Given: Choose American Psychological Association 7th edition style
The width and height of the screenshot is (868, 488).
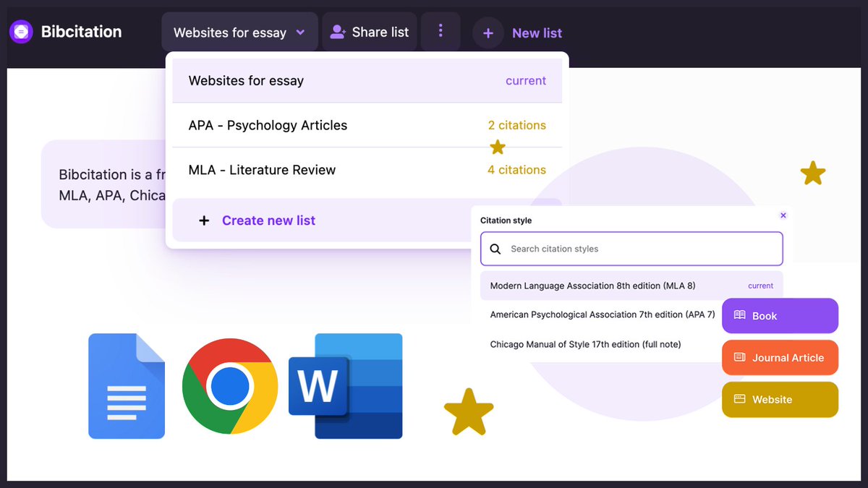Looking at the screenshot, I should click(602, 314).
